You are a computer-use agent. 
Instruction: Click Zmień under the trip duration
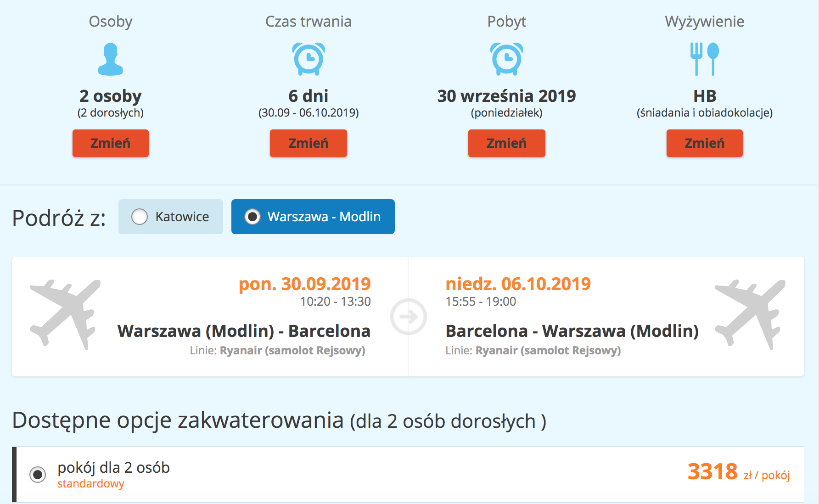pos(308,143)
